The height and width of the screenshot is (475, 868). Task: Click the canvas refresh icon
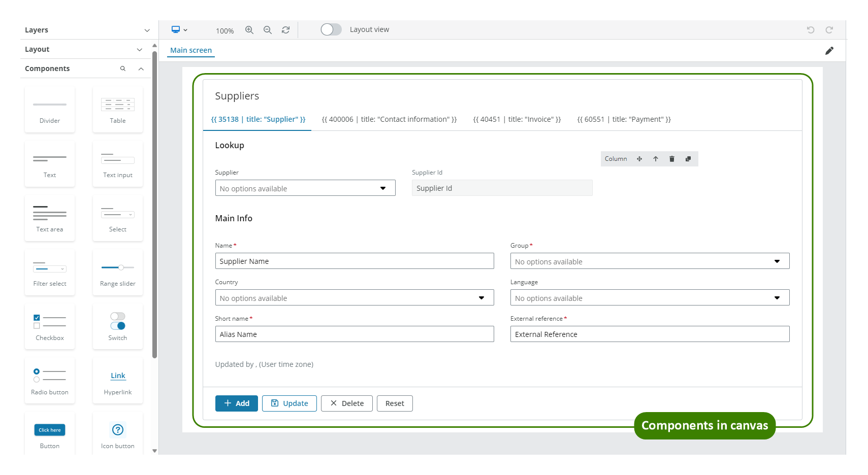[285, 30]
